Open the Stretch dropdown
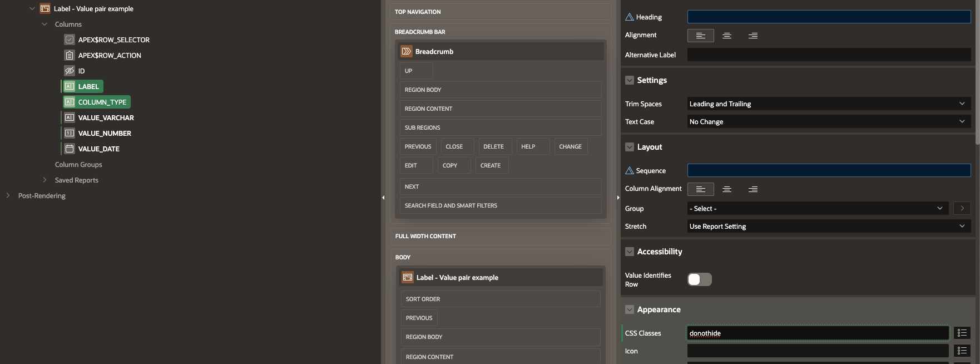Viewport: 980px width, 364px height. (828, 227)
